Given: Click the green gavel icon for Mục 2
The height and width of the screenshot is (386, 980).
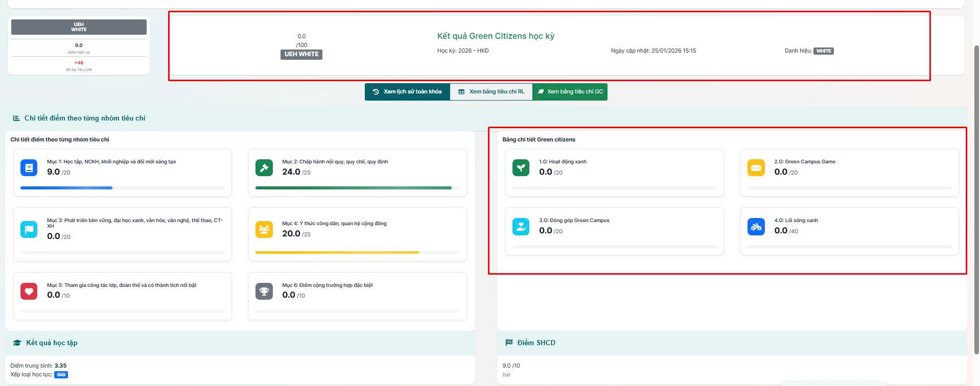Looking at the screenshot, I should [264, 167].
